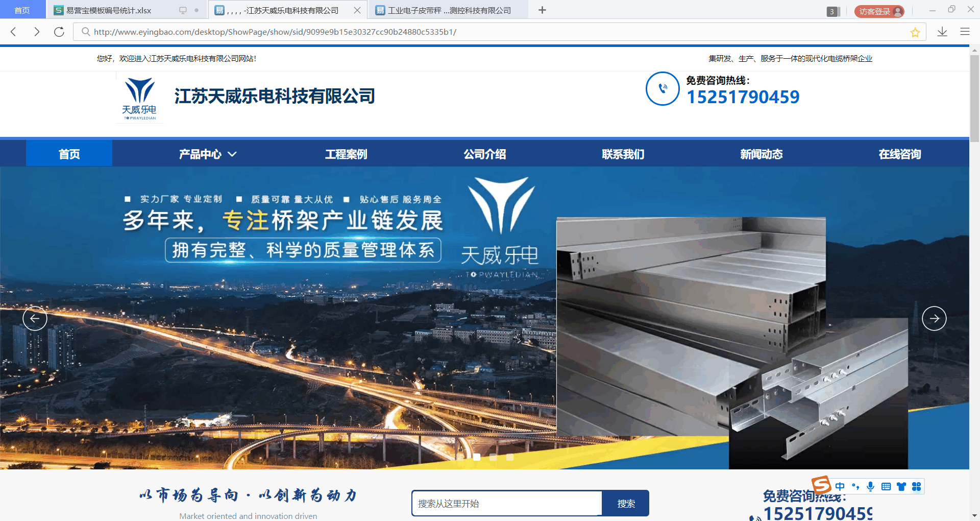The height and width of the screenshot is (521, 980).
Task: Open the 公司介绍 navigation item
Action: 484,154
